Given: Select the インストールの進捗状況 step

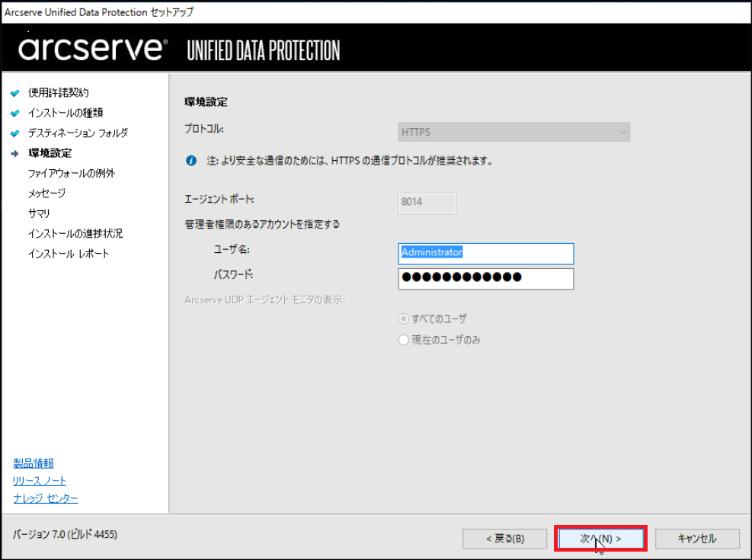Looking at the screenshot, I should coord(75,233).
